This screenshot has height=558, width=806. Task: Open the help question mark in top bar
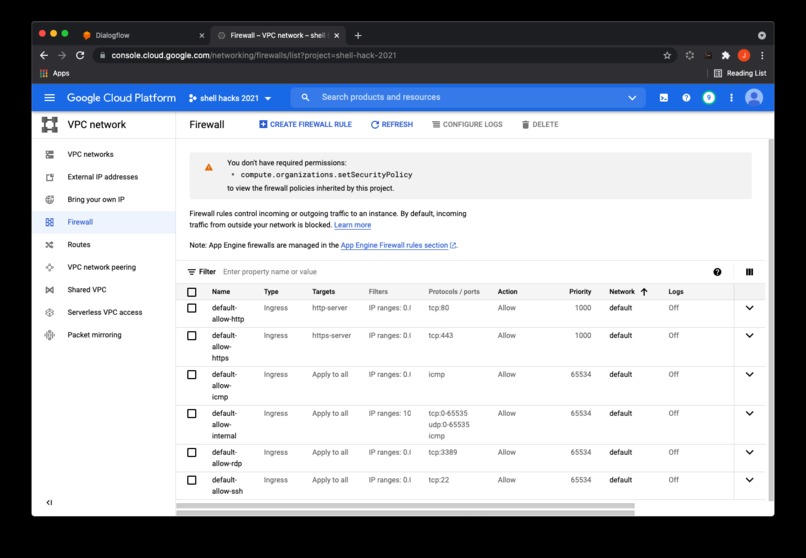click(x=686, y=98)
